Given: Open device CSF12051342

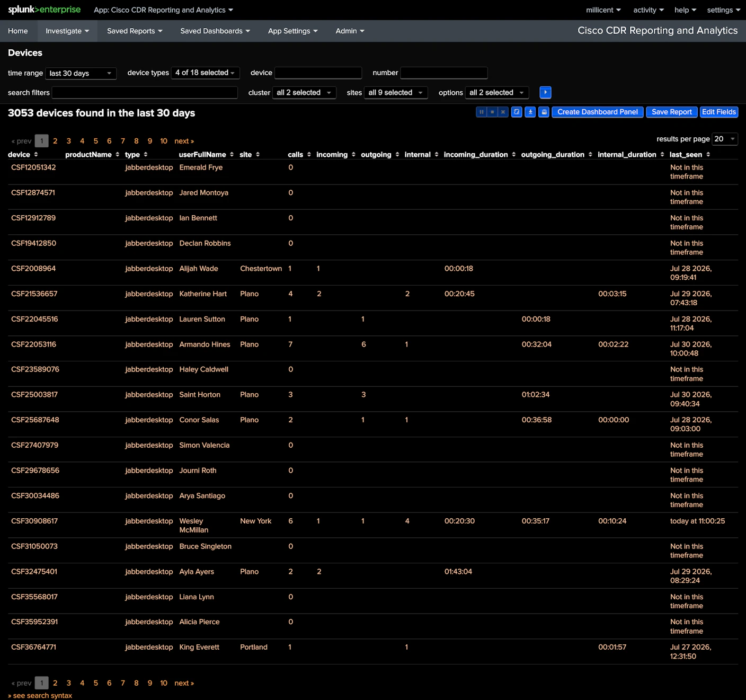Looking at the screenshot, I should point(33,167).
